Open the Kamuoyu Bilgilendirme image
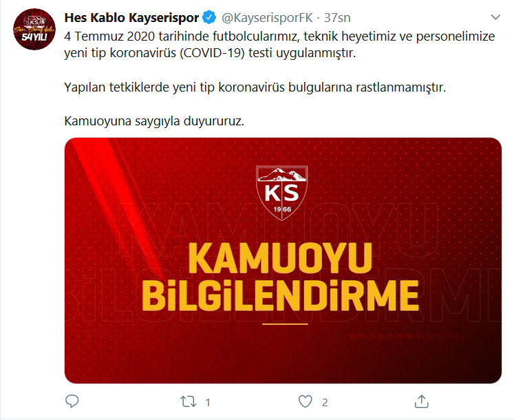The width and height of the screenshot is (514, 420). click(283, 260)
